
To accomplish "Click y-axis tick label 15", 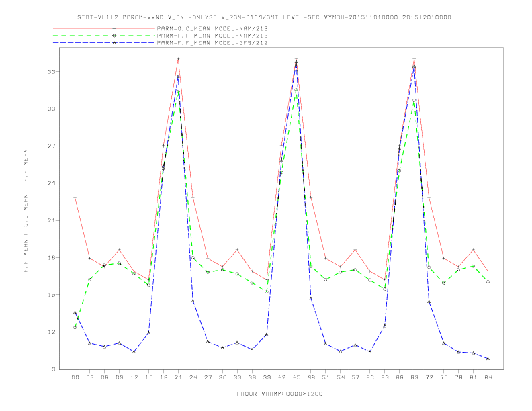I will 51,295.
